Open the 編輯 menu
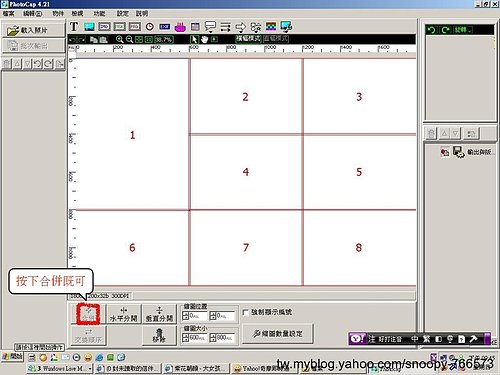Image resolution: width=500 pixels, height=375 pixels. (32, 13)
